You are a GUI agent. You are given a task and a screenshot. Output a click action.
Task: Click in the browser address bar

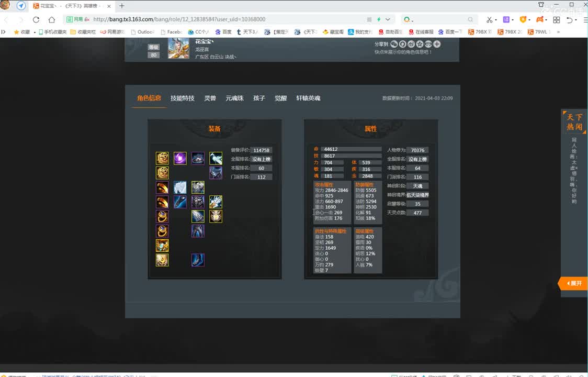[x=229, y=19]
